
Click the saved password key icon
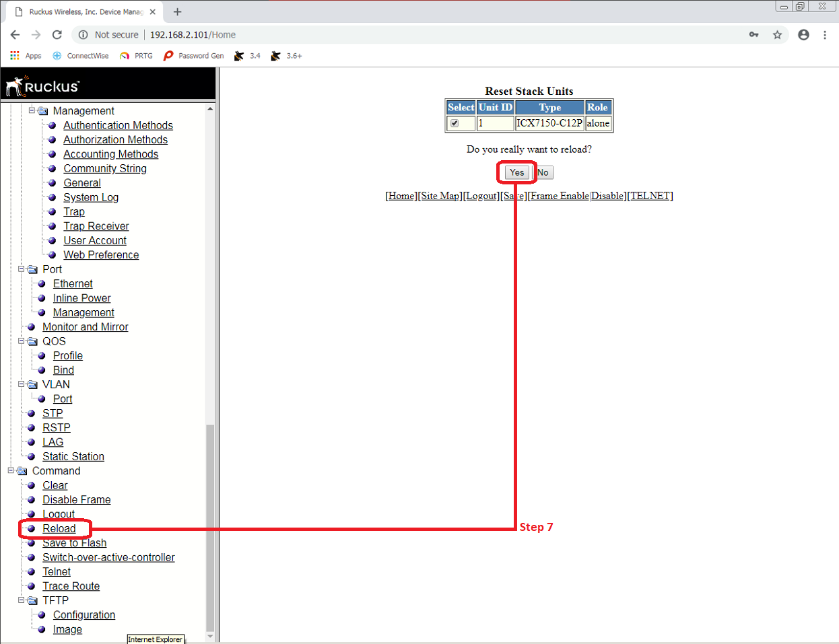point(753,35)
